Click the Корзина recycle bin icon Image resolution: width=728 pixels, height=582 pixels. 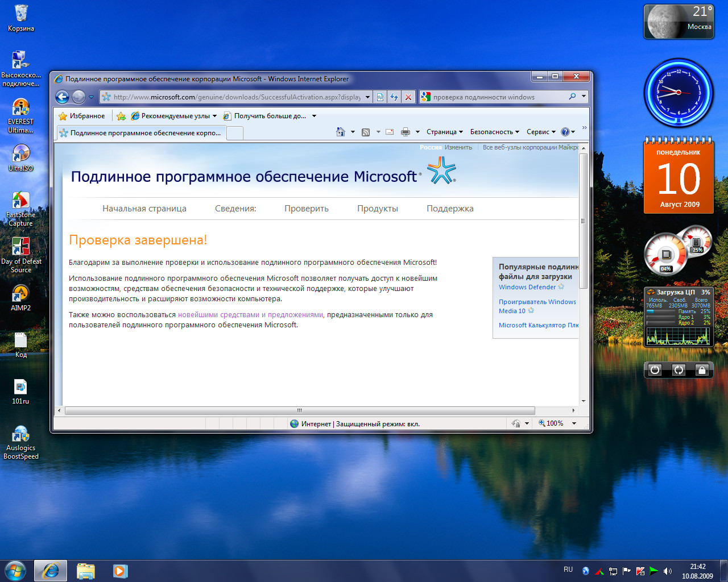tap(21, 18)
